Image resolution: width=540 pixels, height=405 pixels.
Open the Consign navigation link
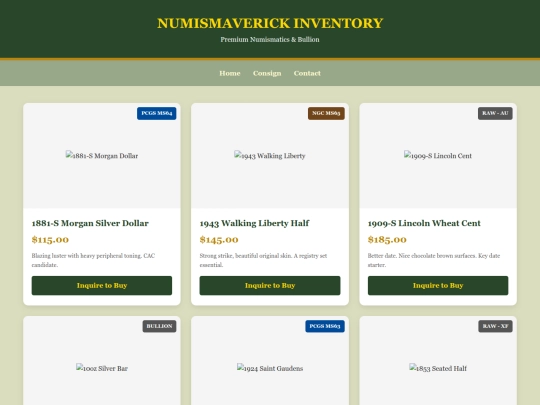point(267,73)
